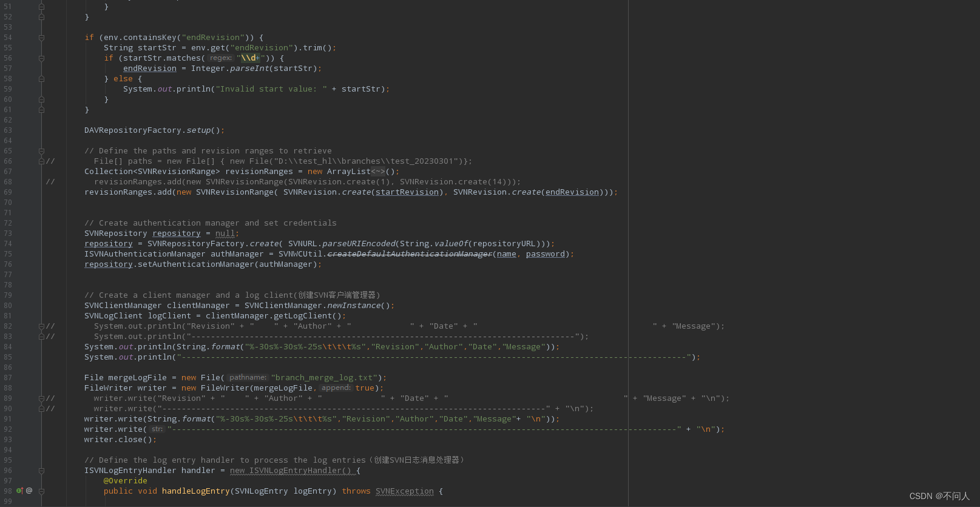980x507 pixels.
Task: Collapse the handleLogEntry method fold on line 98
Action: tap(41, 491)
